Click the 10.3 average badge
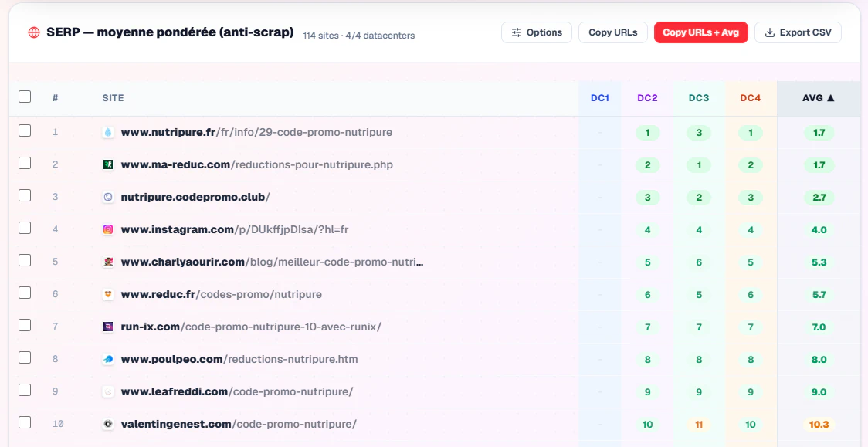This screenshot has height=447, width=868. tap(819, 425)
